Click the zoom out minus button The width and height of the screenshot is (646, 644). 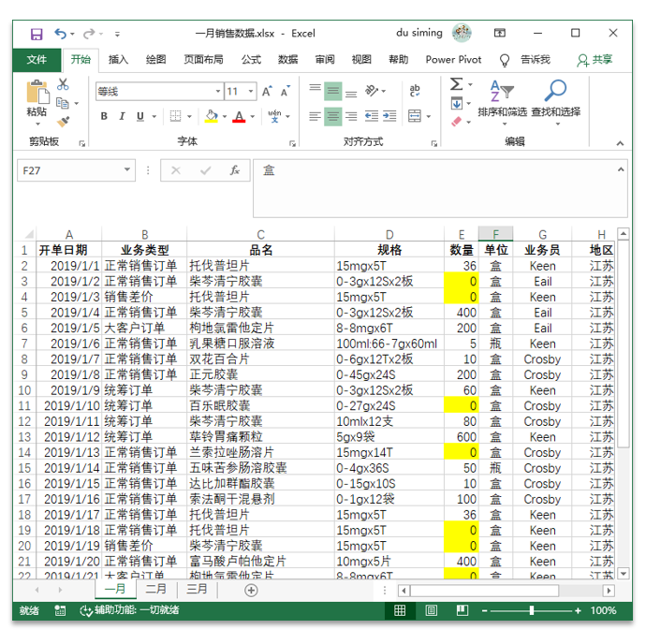485,610
